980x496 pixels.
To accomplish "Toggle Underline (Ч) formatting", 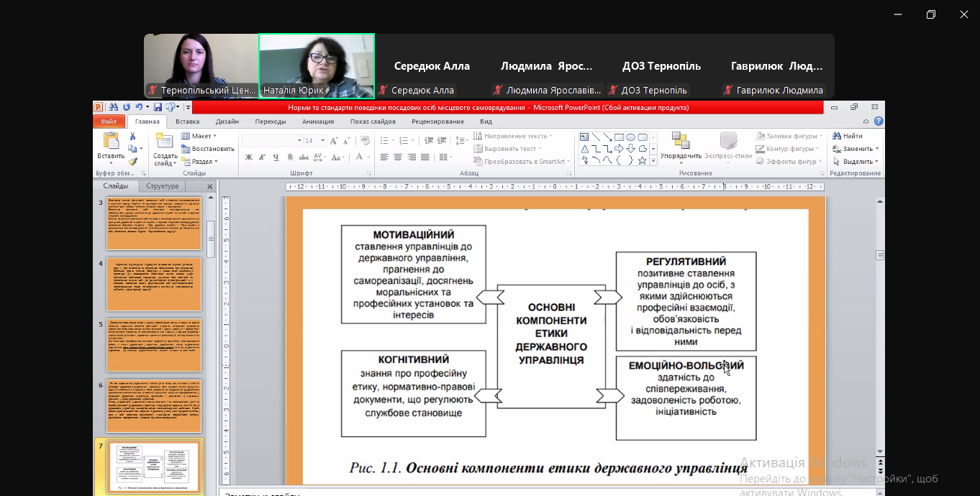I will pyautogui.click(x=276, y=157).
